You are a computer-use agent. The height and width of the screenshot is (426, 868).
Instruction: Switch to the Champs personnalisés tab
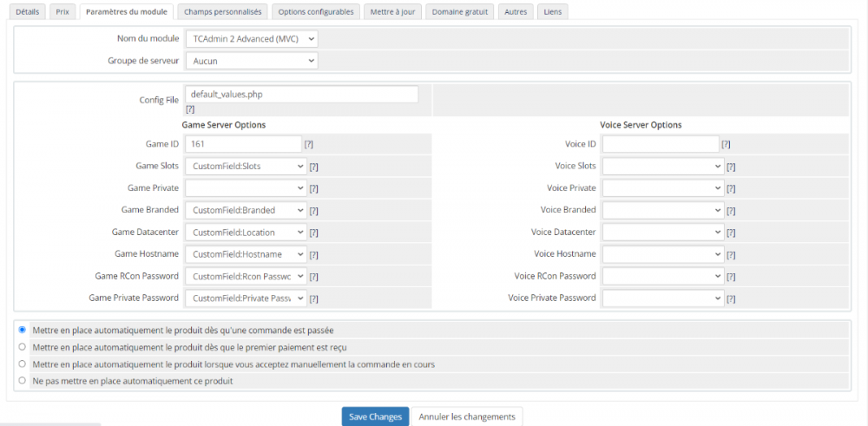pyautogui.click(x=222, y=12)
